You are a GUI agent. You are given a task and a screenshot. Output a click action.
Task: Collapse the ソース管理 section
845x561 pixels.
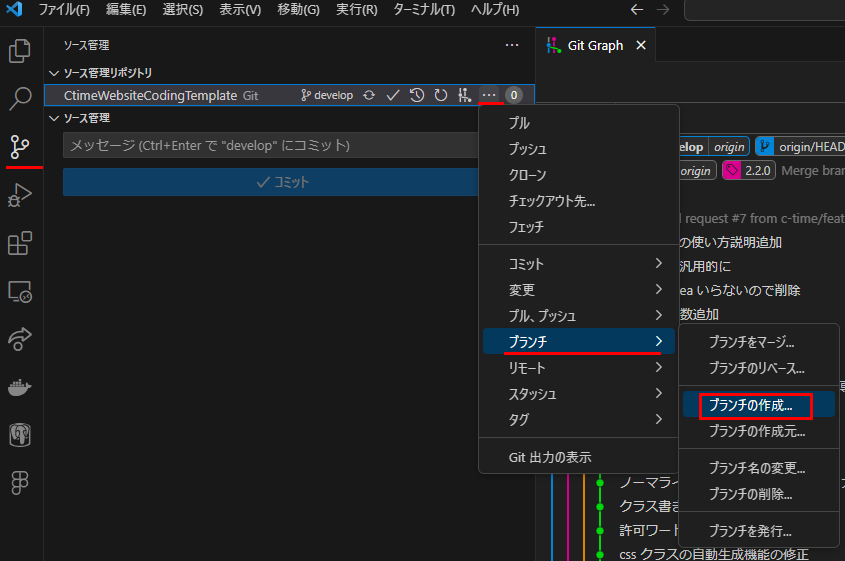tap(54, 118)
